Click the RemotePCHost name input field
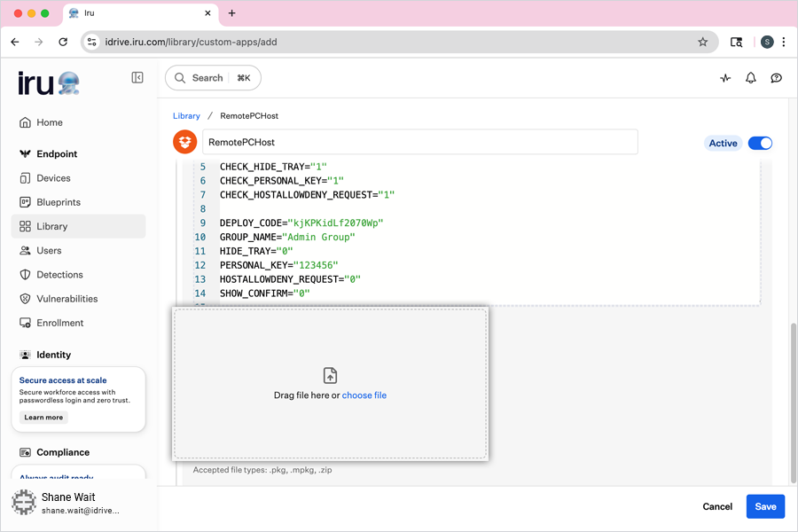The height and width of the screenshot is (532, 798). [419, 142]
